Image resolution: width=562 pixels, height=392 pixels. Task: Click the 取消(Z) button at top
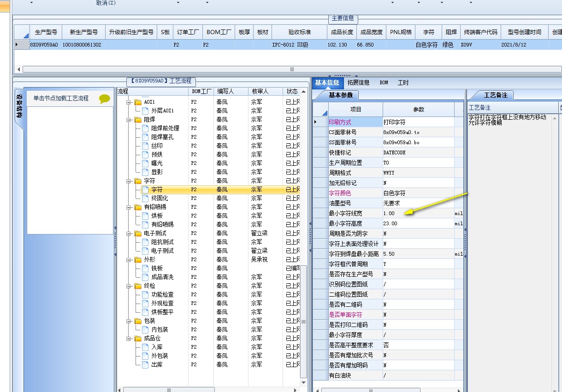[x=106, y=3]
